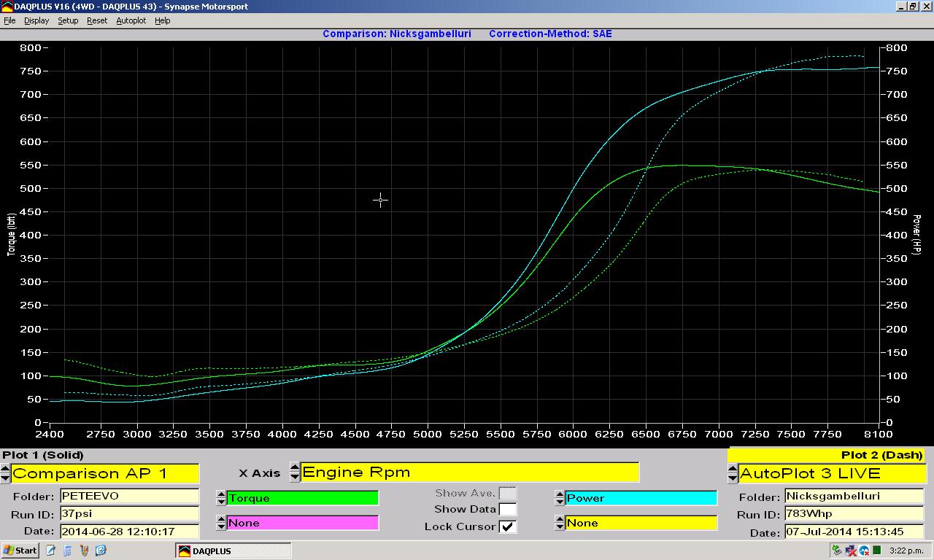
Task: Open the paint program from Quick Launch
Action: (x=85, y=551)
